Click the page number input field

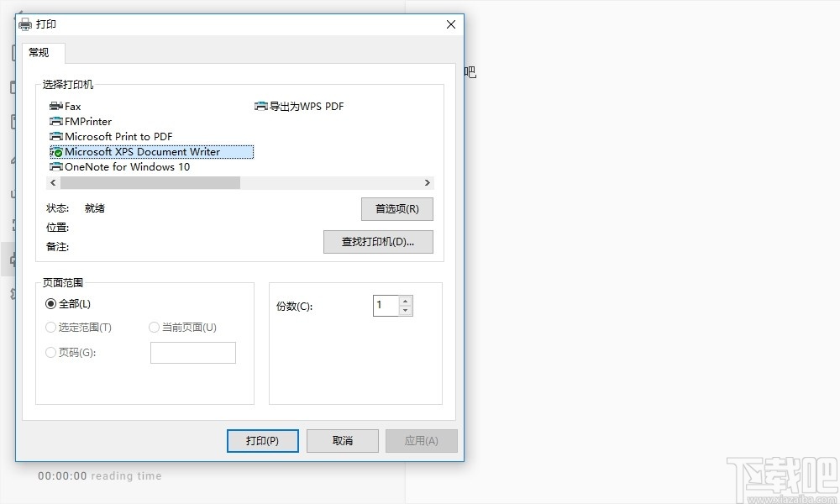pyautogui.click(x=193, y=353)
